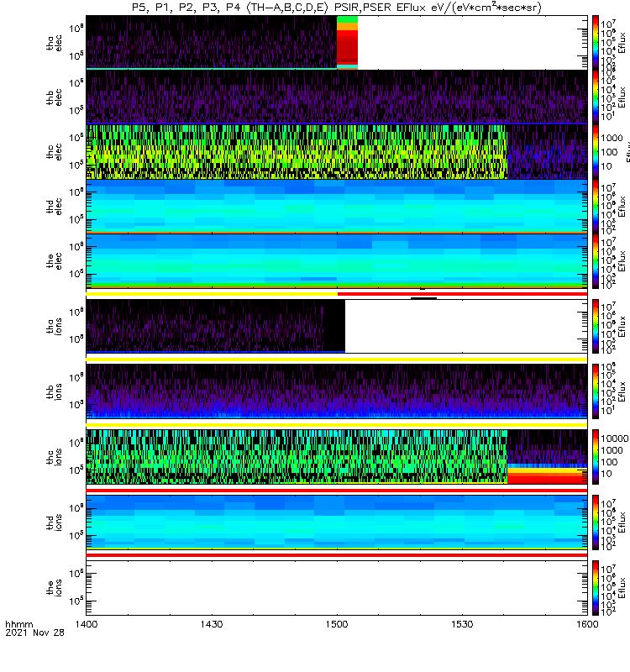Screen dimensions: 630x672
Task: Click the yellow status bar segment below 'the elec'
Action: [212, 294]
